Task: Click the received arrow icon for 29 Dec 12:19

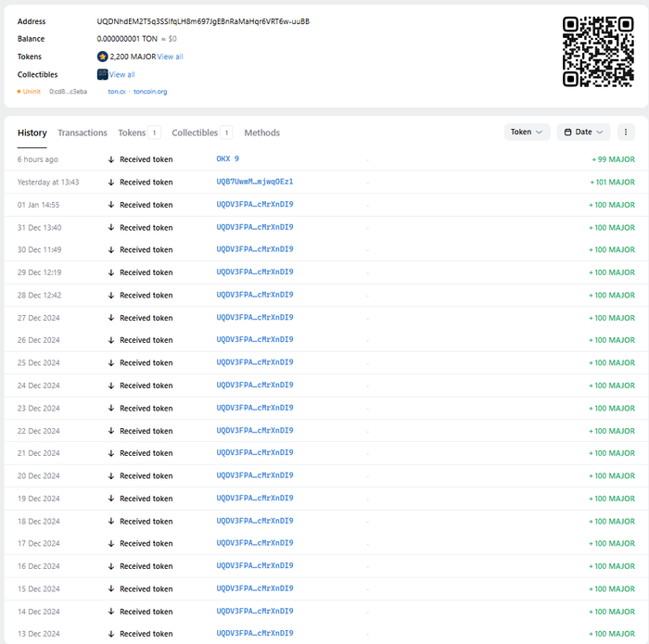Action: (x=111, y=272)
